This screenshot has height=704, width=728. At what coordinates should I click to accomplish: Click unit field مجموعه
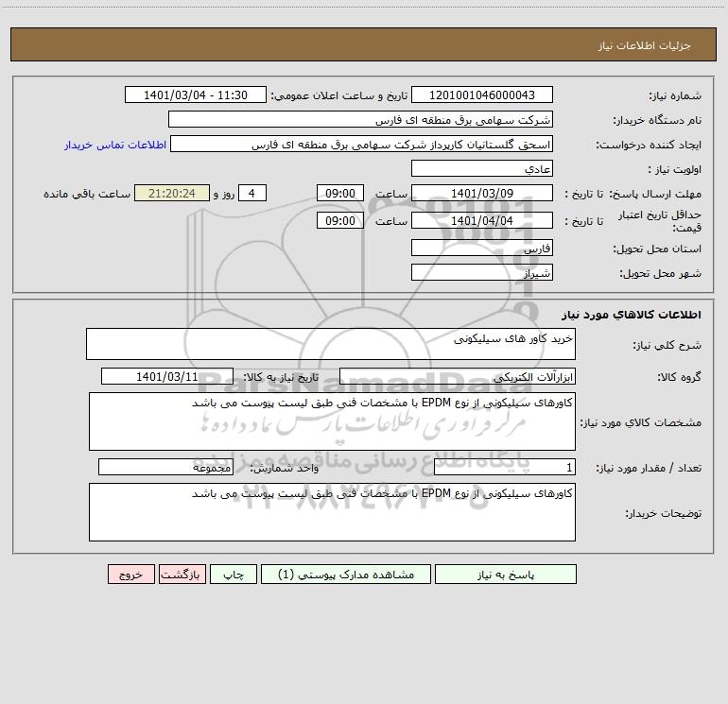click(165, 468)
